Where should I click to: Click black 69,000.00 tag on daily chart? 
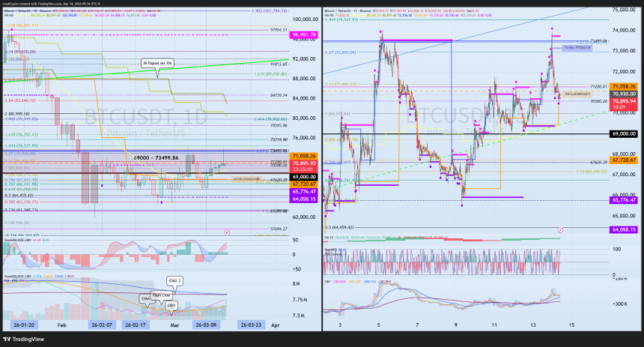[304, 177]
